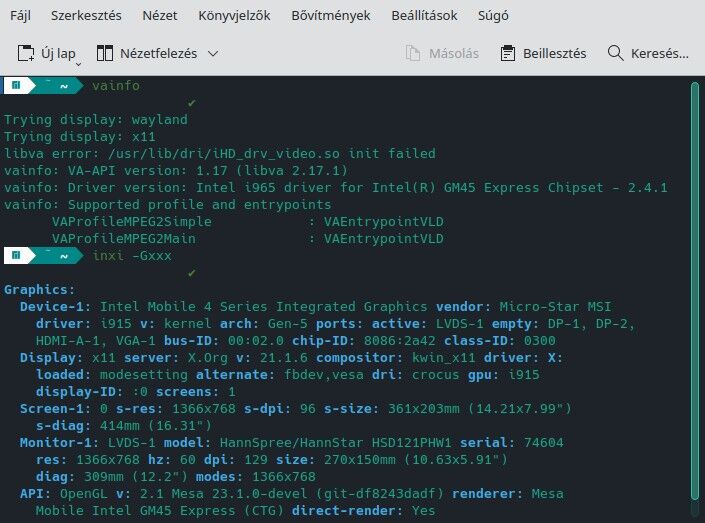Click the compositor value 'kwin_x11'

click(443, 358)
